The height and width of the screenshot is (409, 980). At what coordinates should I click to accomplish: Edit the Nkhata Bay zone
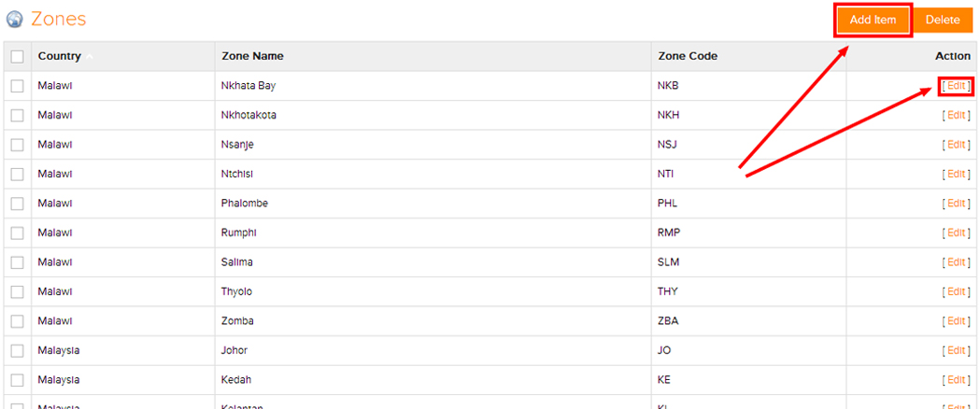[x=957, y=86]
